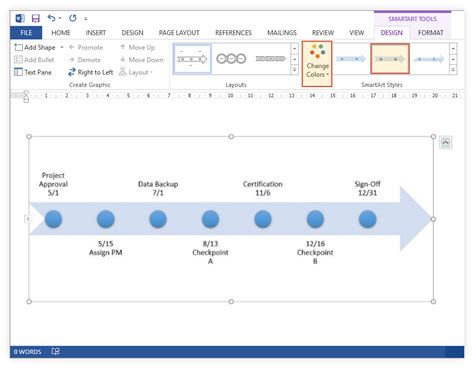The image size is (474, 368).
Task: Click the top-center sizing handle of the SmartArt frame
Action: pyautogui.click(x=231, y=136)
